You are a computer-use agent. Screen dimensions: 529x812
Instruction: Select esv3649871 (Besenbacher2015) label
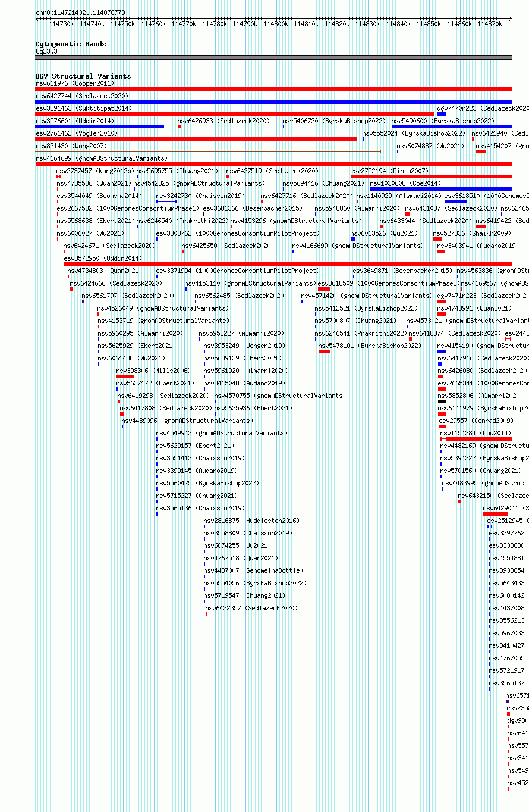(402, 271)
